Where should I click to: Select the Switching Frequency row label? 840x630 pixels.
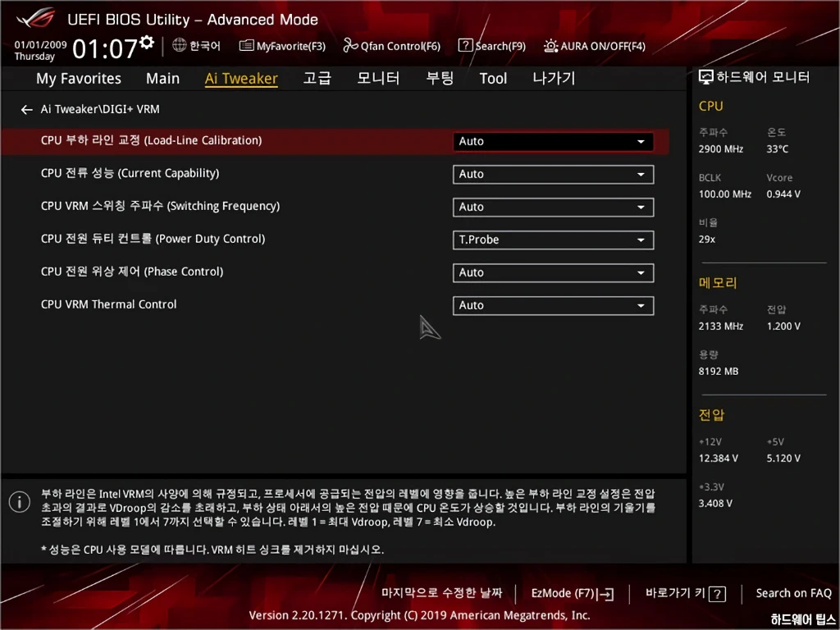click(x=160, y=206)
